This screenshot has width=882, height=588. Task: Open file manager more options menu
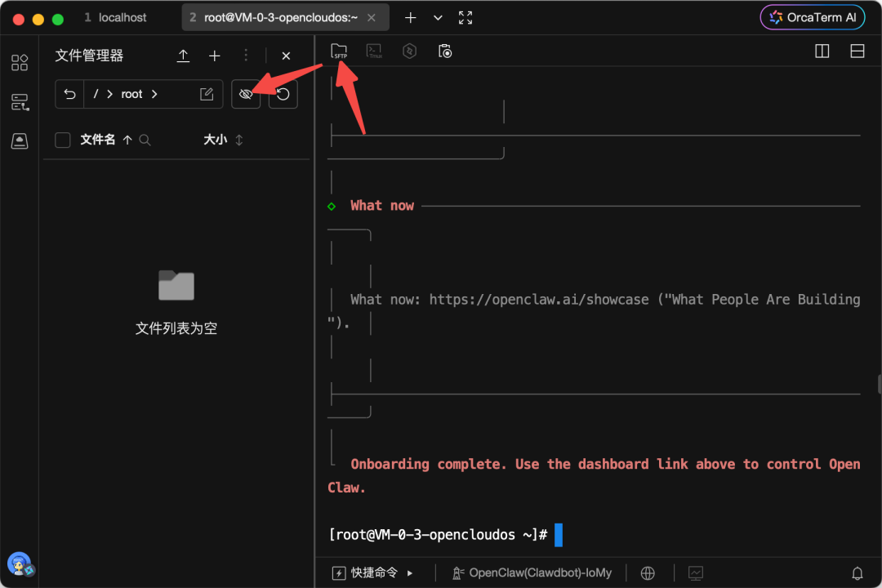pyautogui.click(x=246, y=56)
